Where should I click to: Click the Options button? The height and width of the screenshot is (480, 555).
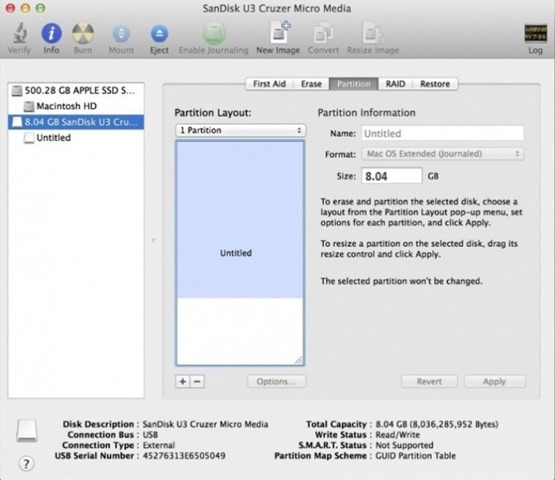pos(276,382)
